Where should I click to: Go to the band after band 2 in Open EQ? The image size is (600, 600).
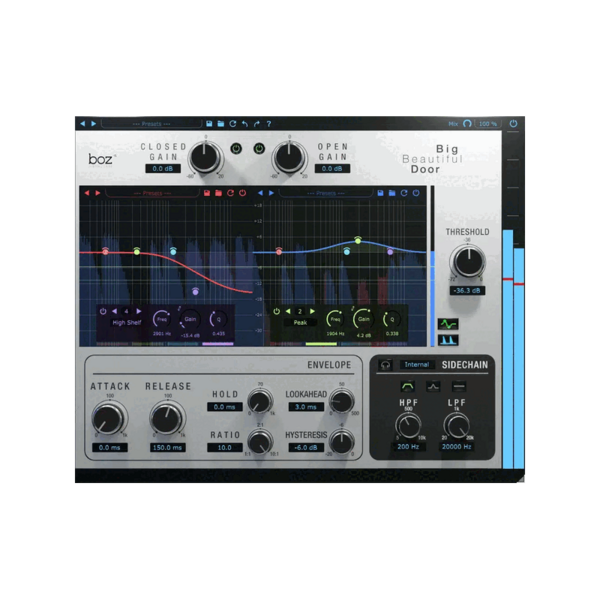(x=313, y=311)
